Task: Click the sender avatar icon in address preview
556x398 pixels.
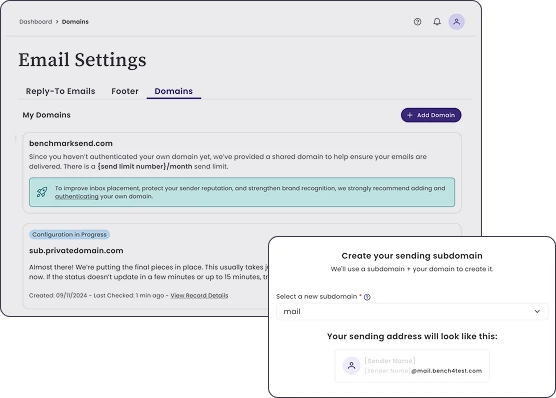Action: pos(351,365)
